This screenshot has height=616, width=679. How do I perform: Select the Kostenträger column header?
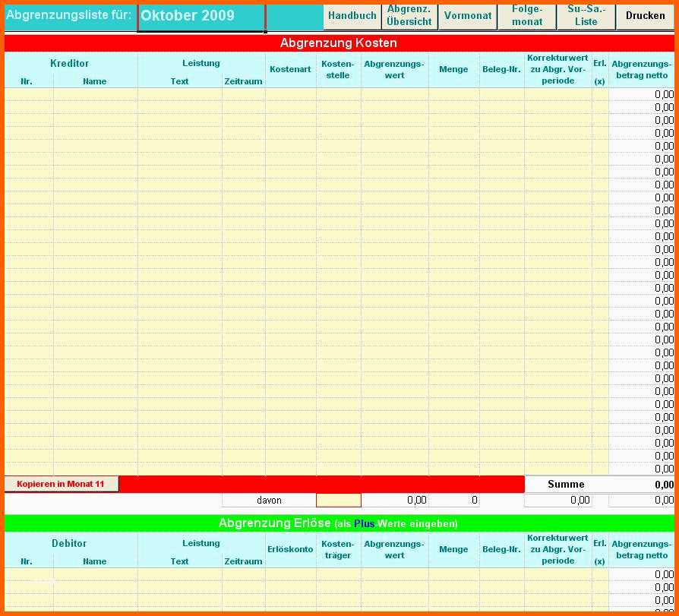tap(338, 549)
